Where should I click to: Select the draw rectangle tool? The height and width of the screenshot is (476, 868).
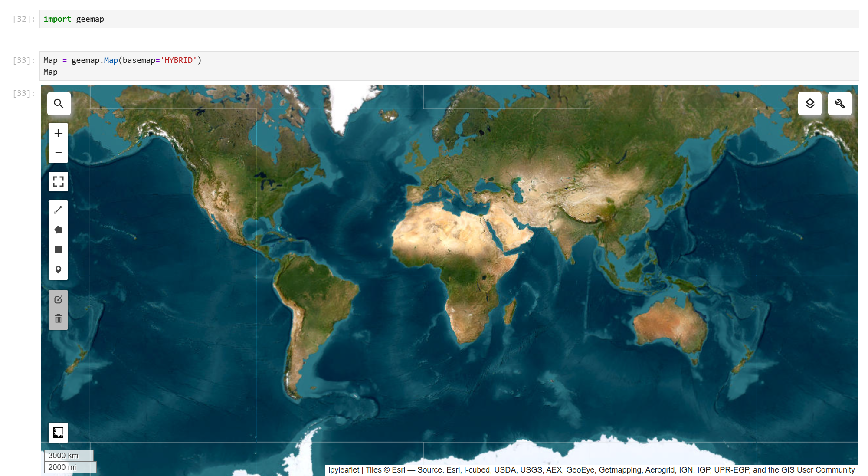(x=59, y=250)
